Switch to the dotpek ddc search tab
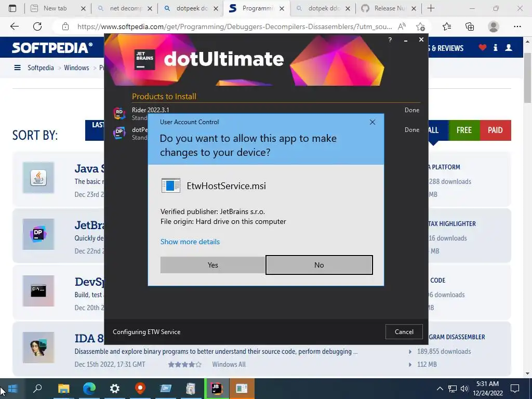Image resolution: width=532 pixels, height=399 pixels. pyautogui.click(x=323, y=8)
